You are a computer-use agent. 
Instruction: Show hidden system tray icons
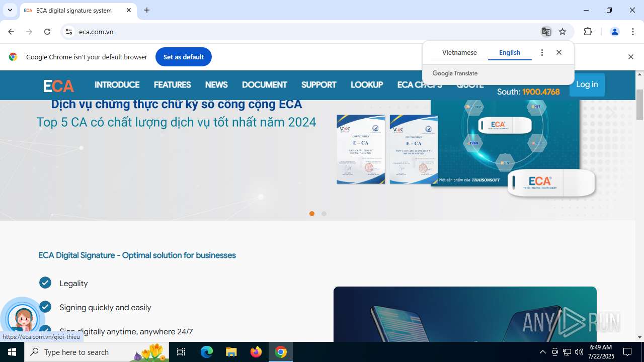pyautogui.click(x=542, y=352)
